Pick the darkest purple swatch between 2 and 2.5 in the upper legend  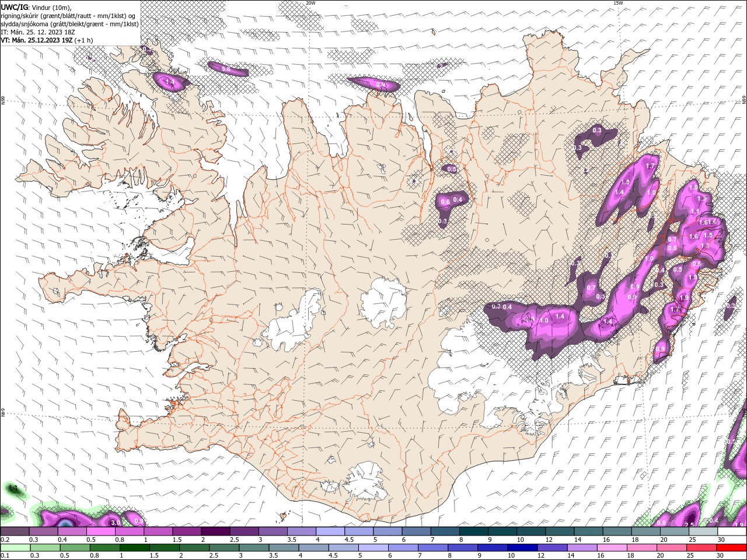(x=215, y=532)
